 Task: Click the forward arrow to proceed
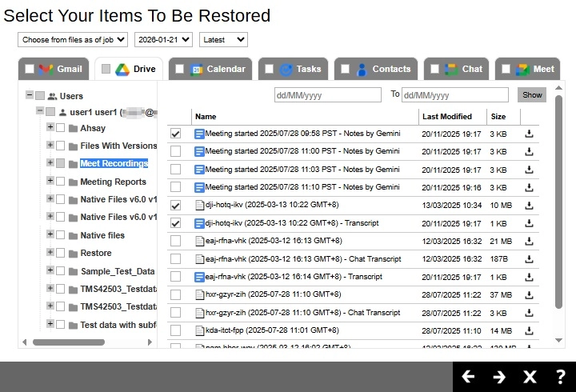(499, 377)
